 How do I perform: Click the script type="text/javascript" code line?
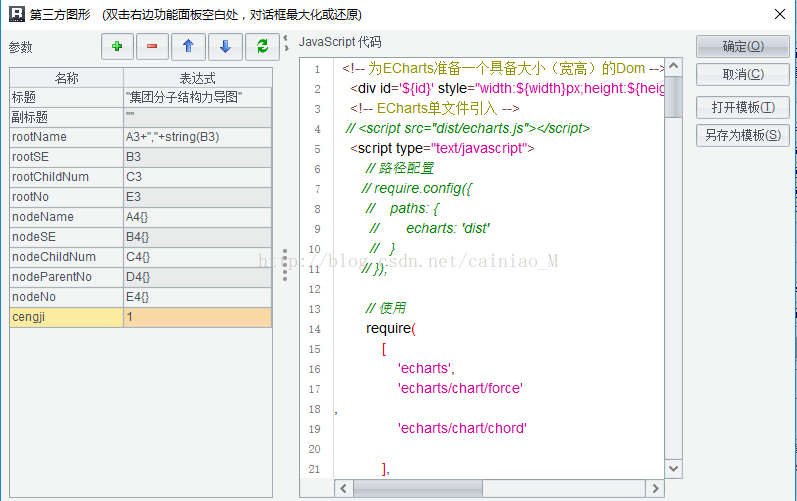click(442, 148)
